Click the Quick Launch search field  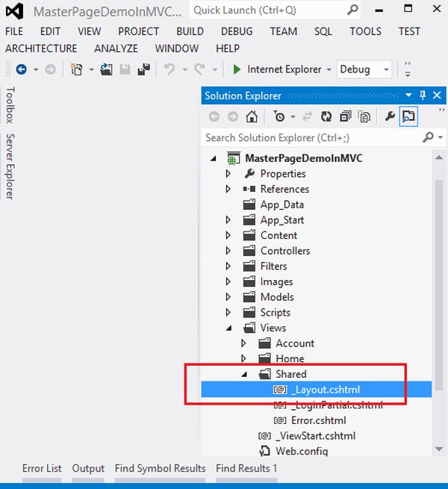click(275, 10)
